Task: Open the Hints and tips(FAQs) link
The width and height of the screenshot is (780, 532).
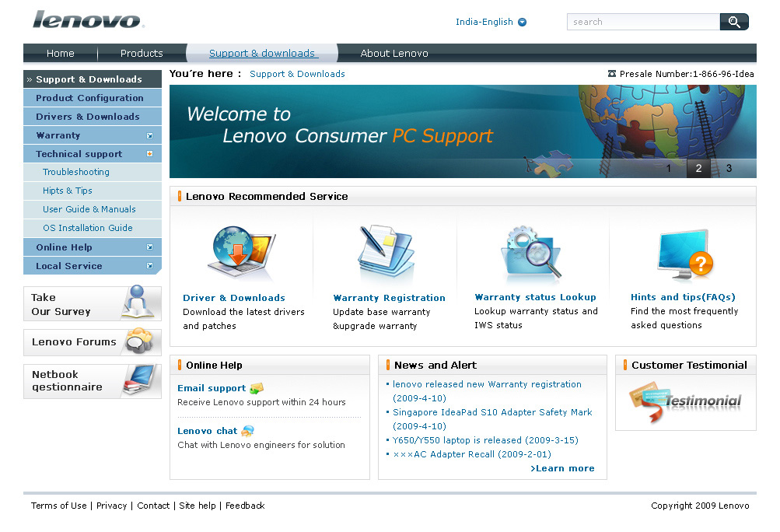Action: pyautogui.click(x=683, y=297)
